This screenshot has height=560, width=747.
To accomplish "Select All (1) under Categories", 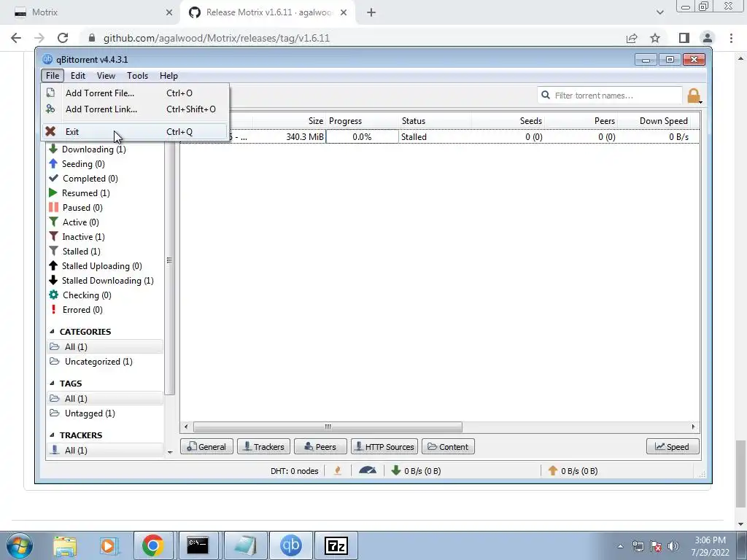I will click(x=105, y=346).
